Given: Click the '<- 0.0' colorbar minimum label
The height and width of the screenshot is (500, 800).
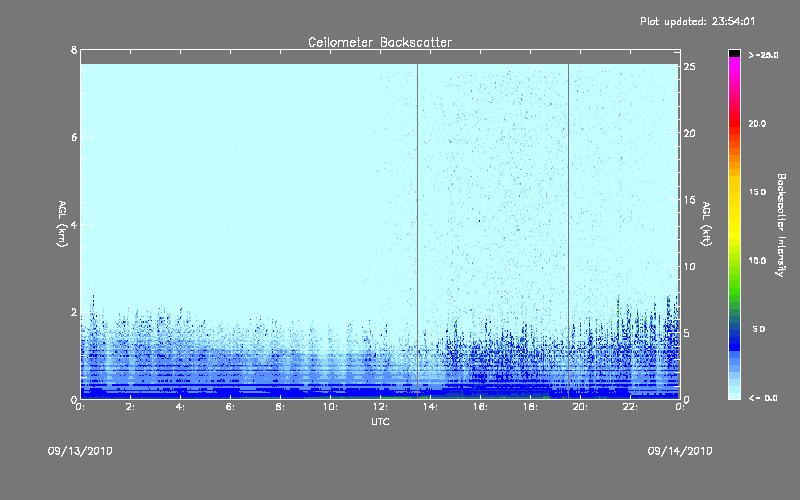Looking at the screenshot, I should click(x=763, y=398).
